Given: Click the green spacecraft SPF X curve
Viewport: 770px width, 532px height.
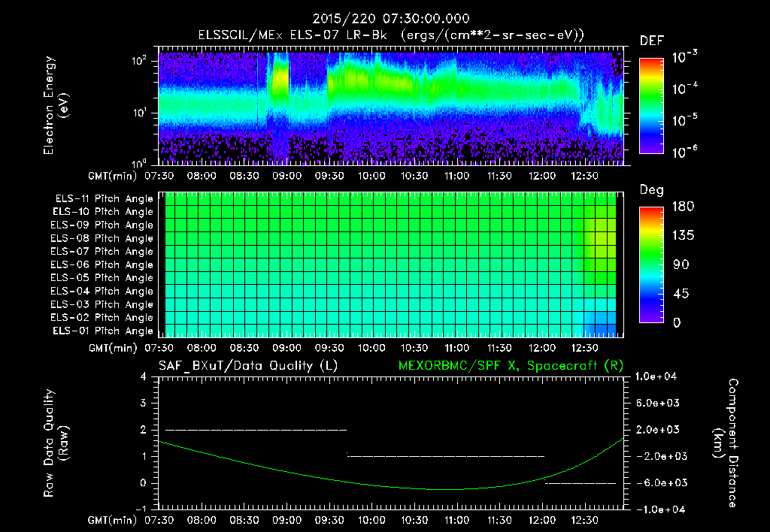Looking at the screenshot, I should [391, 486].
